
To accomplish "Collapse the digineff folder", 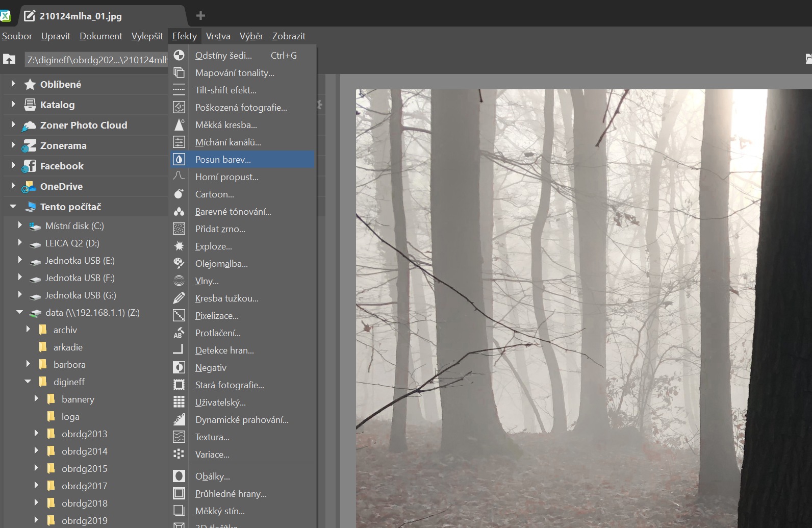I will 28,382.
